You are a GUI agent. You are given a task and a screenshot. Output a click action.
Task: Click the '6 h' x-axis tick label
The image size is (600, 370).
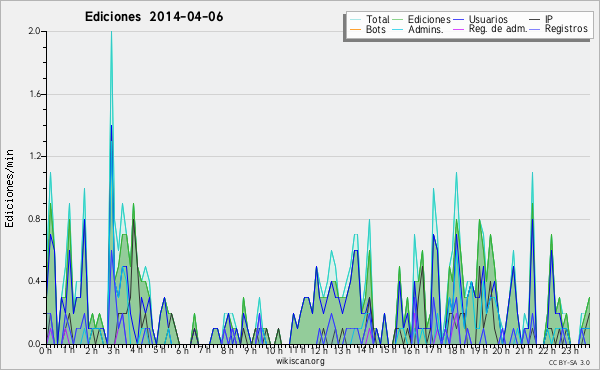pyautogui.click(x=182, y=350)
